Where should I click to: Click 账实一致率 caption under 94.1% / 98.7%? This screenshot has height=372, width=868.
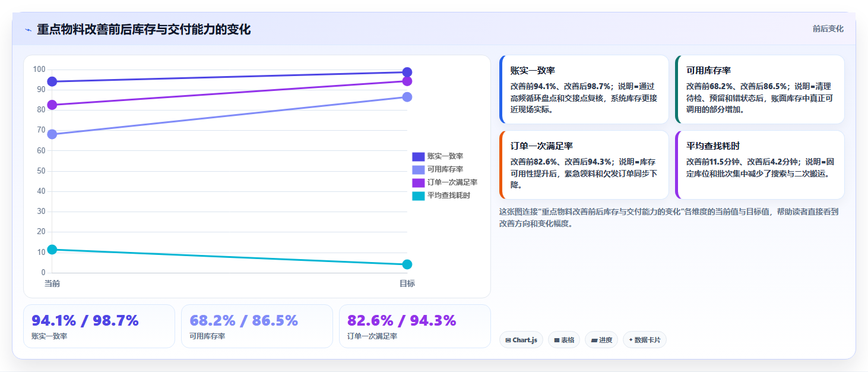point(49,336)
